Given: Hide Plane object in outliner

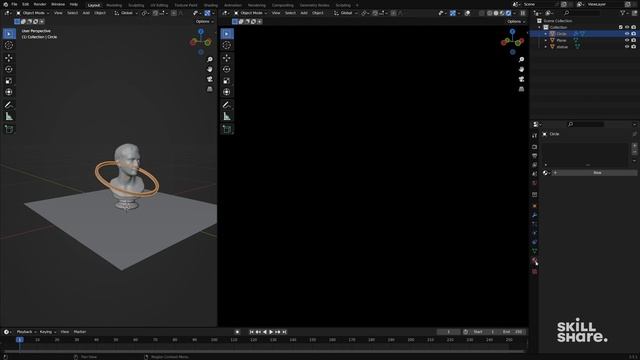Looking at the screenshot, I should (x=627, y=40).
